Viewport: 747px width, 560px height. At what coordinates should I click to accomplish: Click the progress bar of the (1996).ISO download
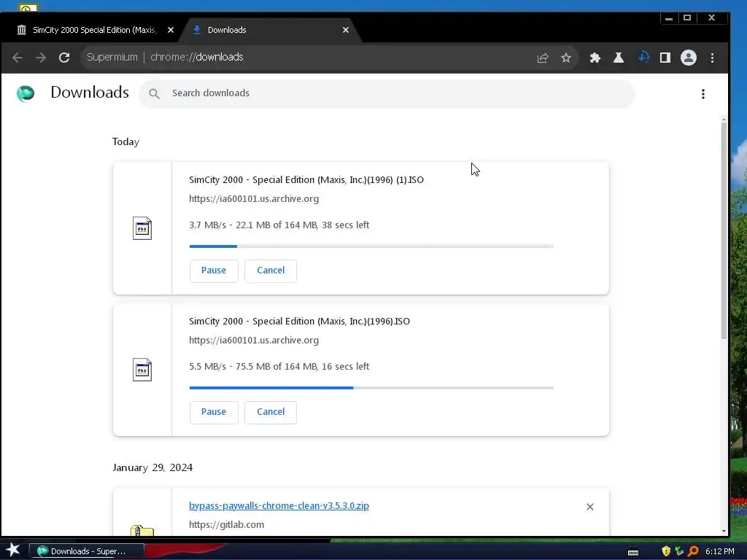[x=371, y=388]
